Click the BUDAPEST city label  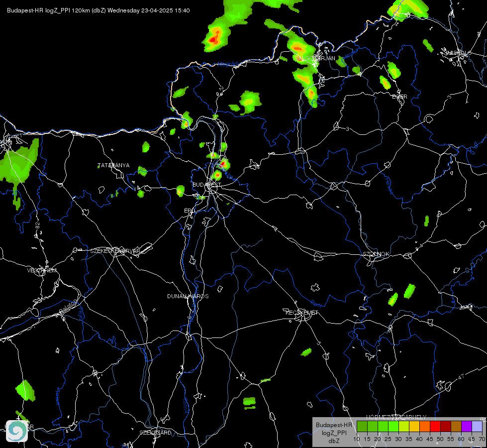(x=207, y=185)
